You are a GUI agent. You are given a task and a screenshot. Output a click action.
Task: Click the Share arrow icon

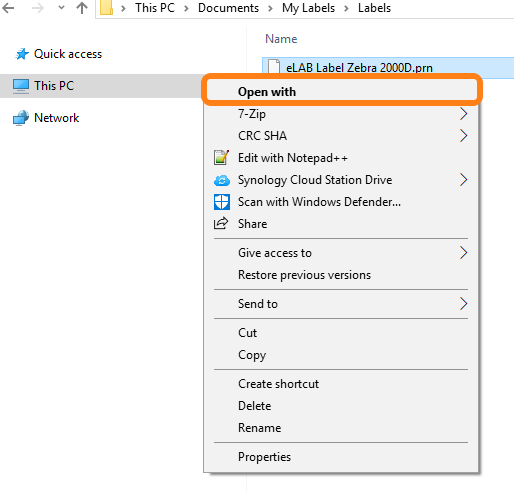(x=221, y=223)
